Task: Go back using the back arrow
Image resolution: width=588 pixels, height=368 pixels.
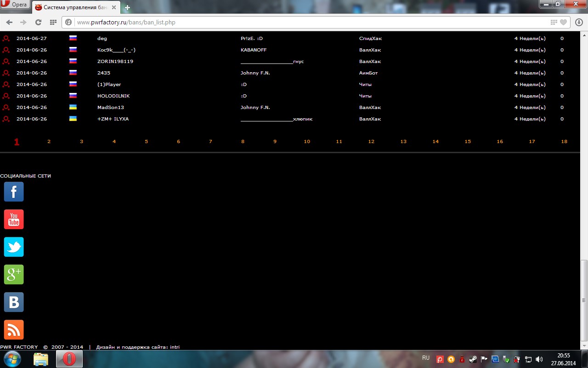Action: (x=9, y=22)
